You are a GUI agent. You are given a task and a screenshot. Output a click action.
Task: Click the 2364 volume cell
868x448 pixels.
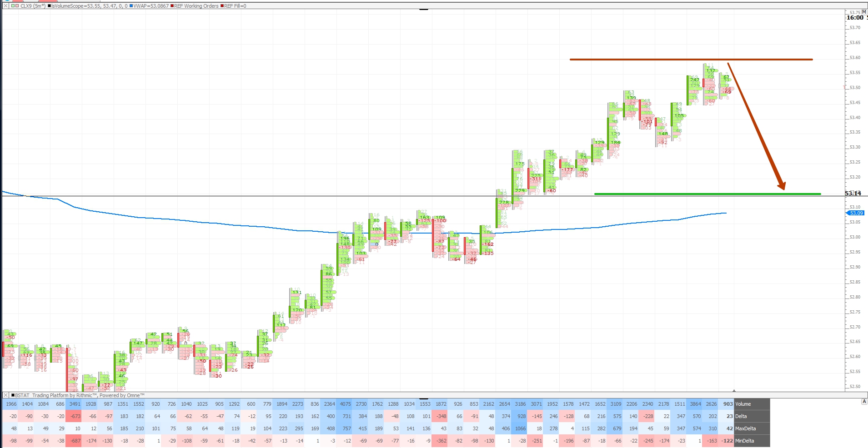click(328, 404)
